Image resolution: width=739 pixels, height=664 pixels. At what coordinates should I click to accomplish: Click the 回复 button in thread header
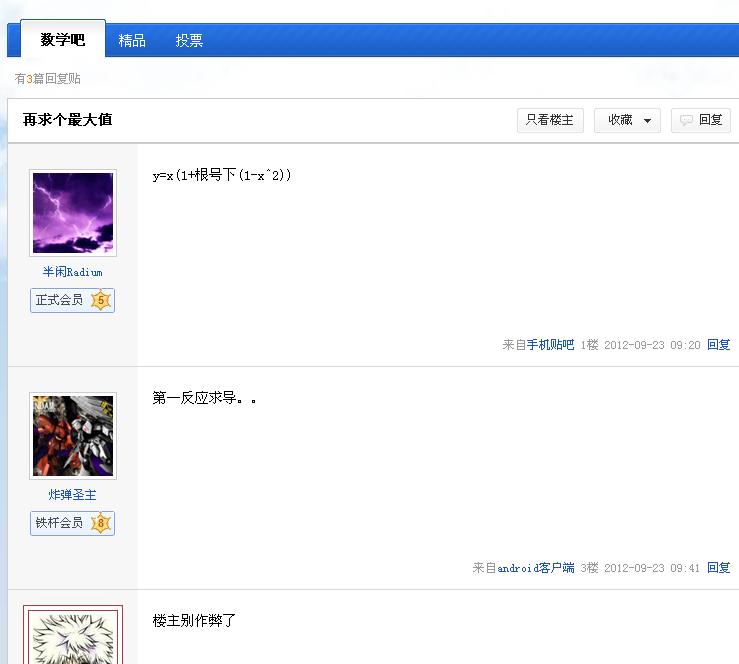click(x=701, y=120)
